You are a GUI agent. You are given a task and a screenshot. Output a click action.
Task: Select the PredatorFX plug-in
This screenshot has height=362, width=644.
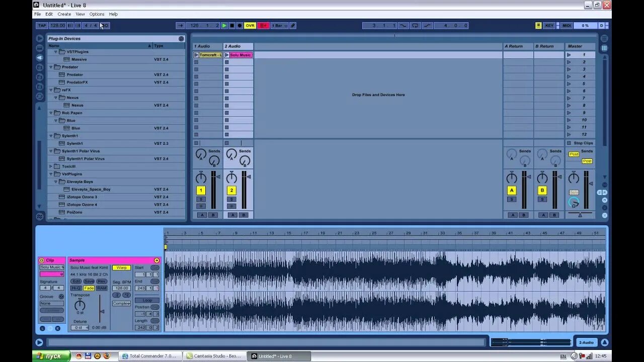77,82
